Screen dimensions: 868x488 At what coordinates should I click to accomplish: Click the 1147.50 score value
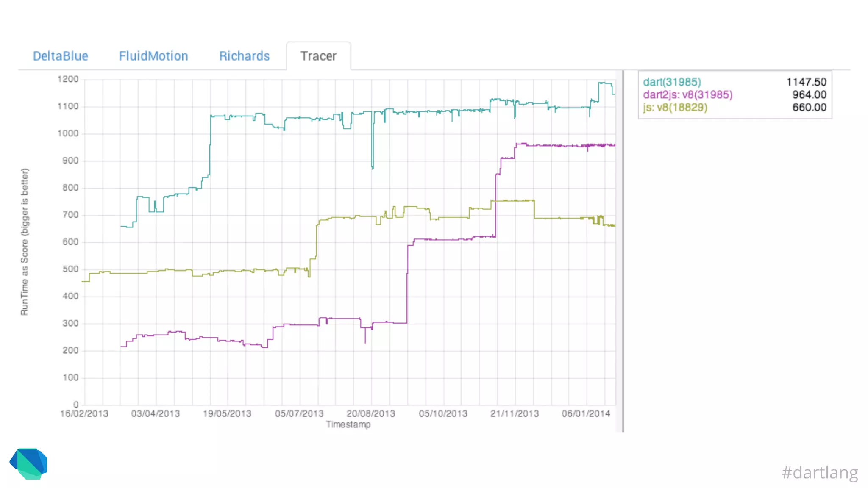(x=806, y=82)
